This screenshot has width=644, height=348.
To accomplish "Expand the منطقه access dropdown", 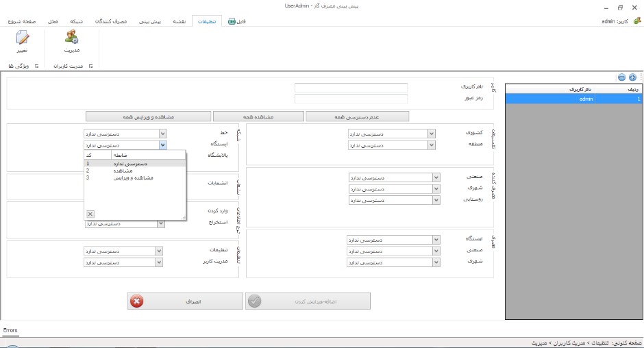I will [431, 145].
